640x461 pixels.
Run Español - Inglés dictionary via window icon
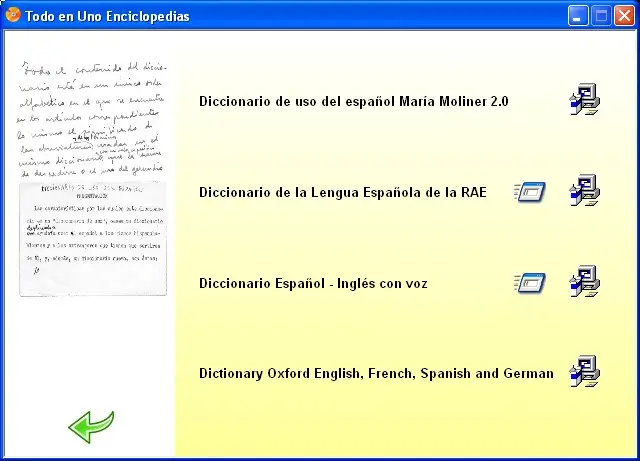530,283
